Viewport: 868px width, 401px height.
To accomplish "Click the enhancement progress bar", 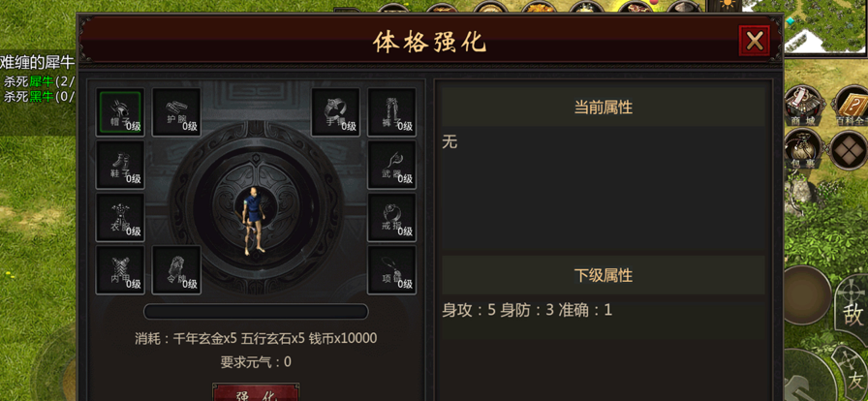I will point(256,311).
